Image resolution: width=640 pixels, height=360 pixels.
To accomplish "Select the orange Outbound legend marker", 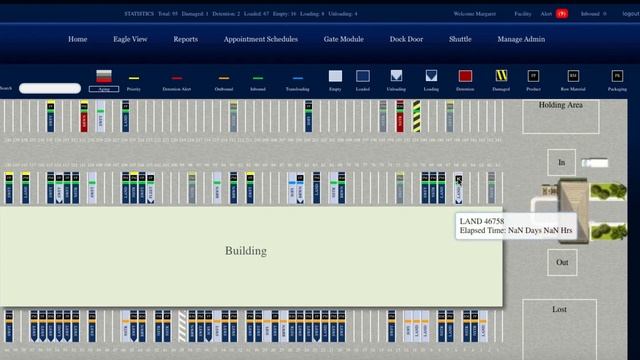I will point(224,78).
